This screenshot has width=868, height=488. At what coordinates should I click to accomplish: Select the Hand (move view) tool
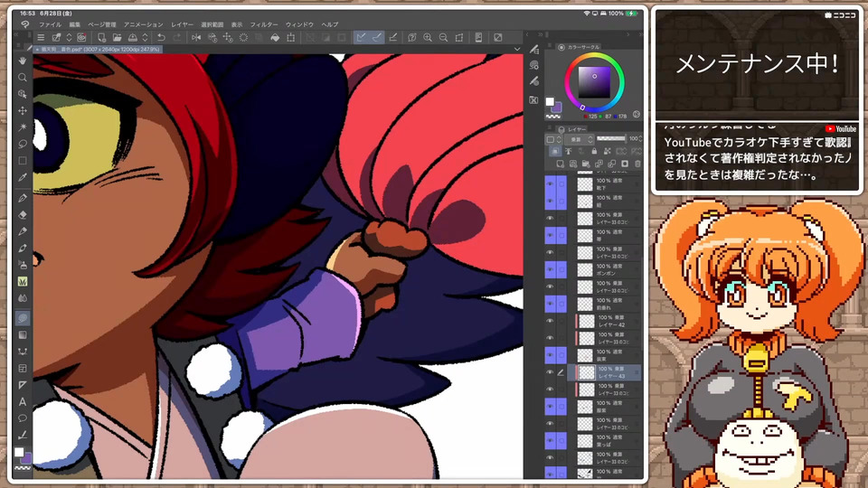23,61
